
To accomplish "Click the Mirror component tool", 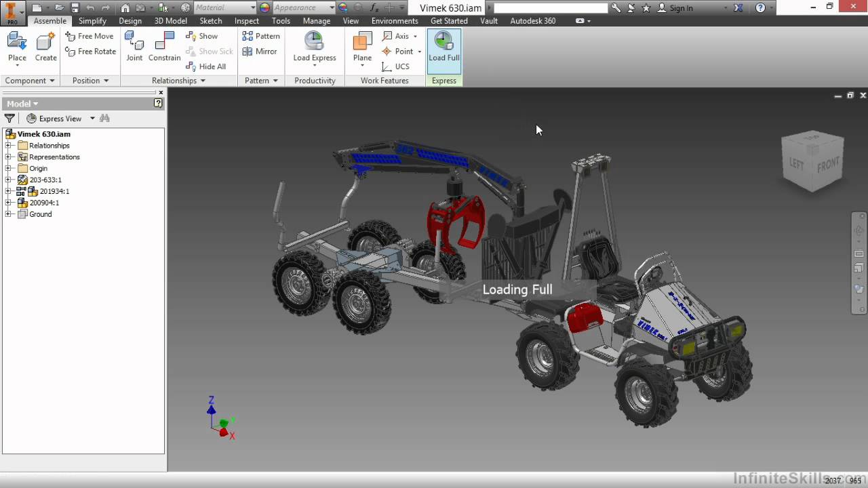I will pos(260,52).
